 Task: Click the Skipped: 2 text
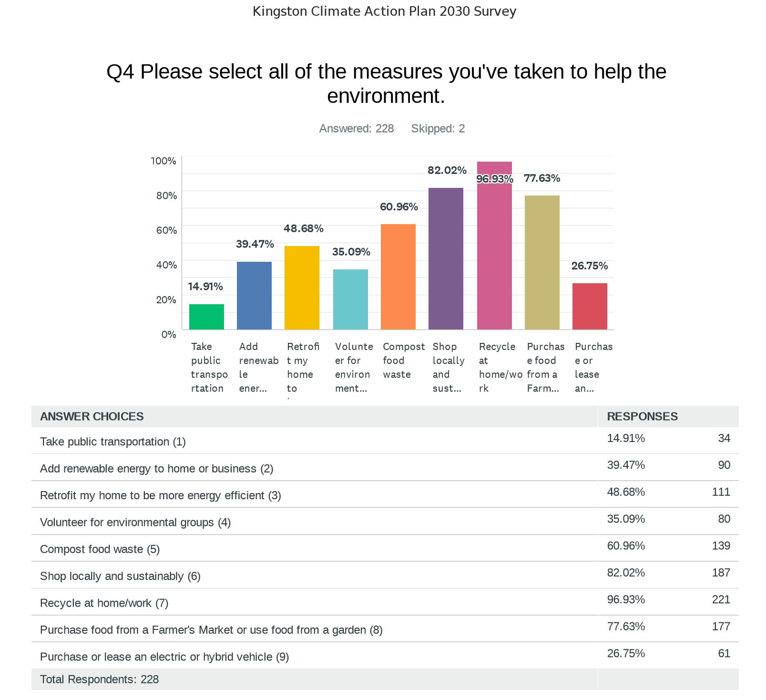tap(438, 129)
